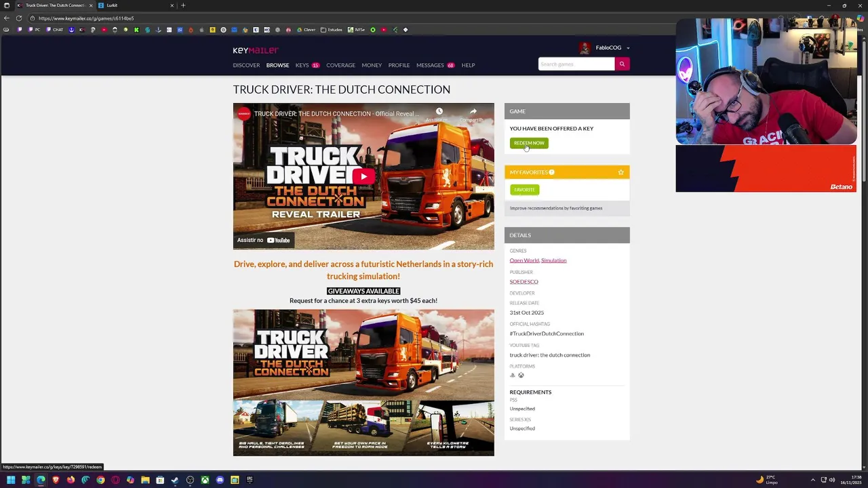Expand hidden system tray icons
Screen dimensions: 868x488
(x=813, y=480)
